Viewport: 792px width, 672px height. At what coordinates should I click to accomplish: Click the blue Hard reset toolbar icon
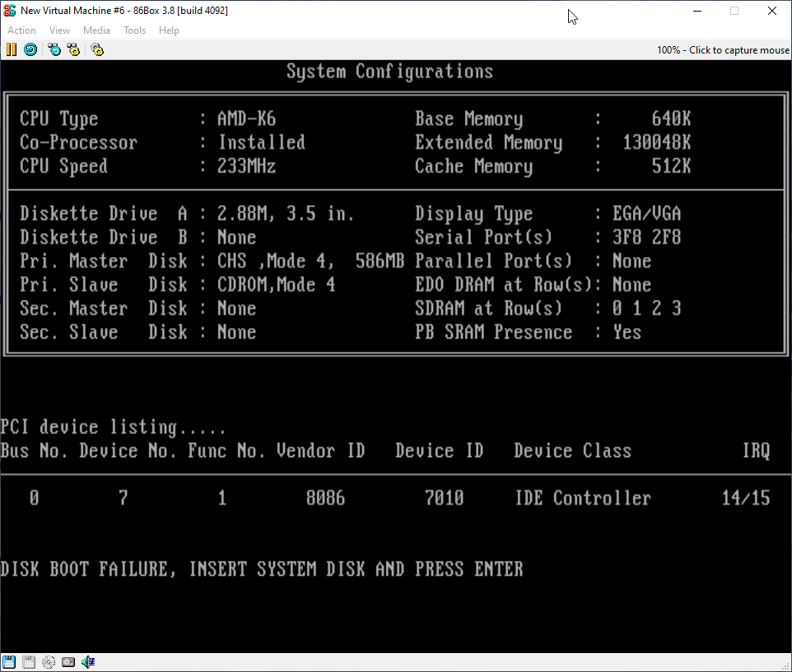pos(30,49)
